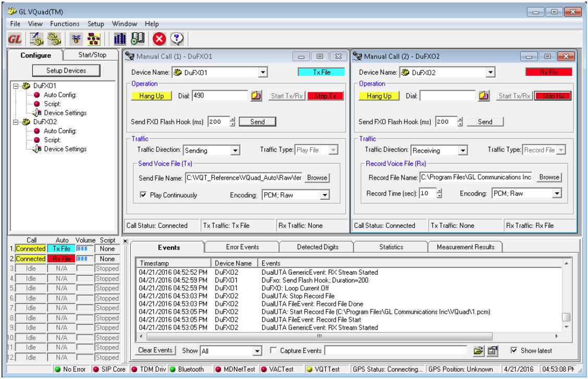
Task: Enable the Capture Events checkbox
Action: pos(273,350)
